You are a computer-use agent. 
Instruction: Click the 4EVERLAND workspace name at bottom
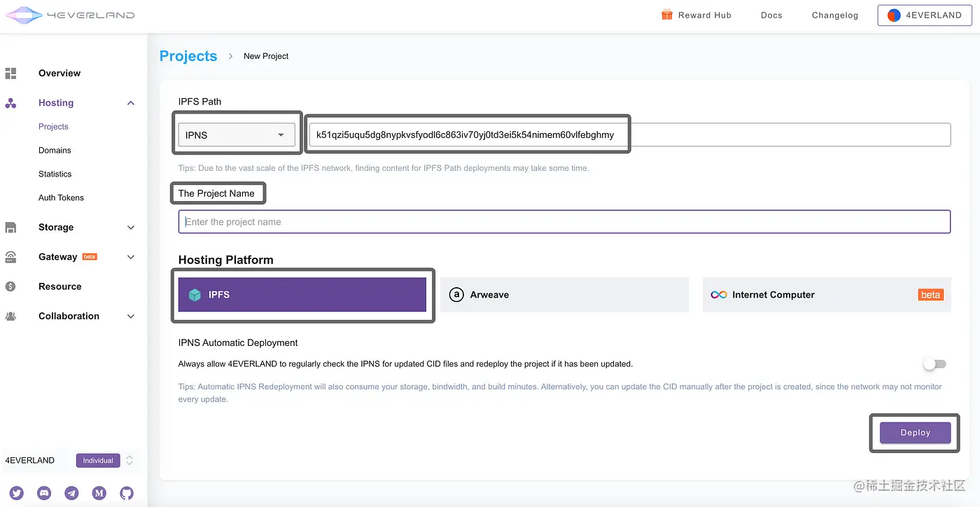[29, 460]
